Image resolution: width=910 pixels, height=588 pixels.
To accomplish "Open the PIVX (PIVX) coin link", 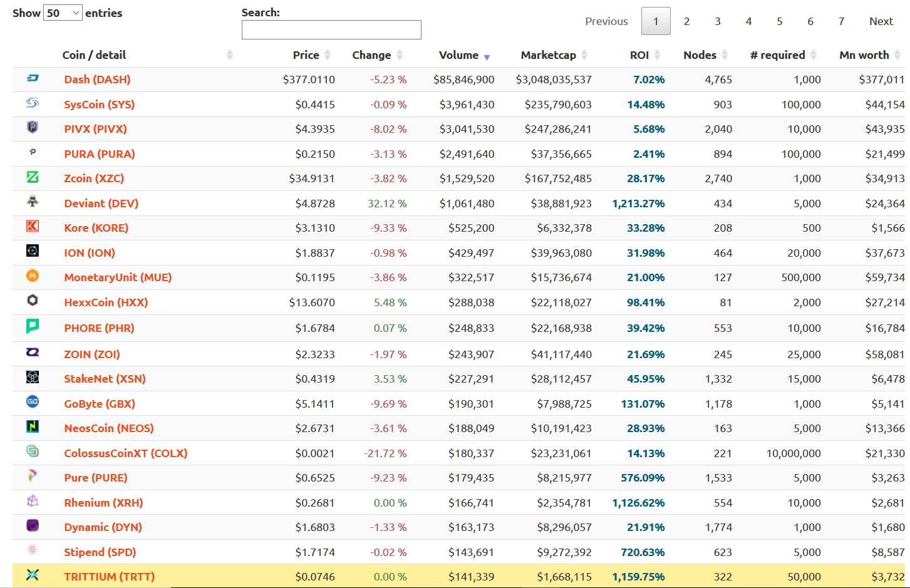I will (95, 129).
